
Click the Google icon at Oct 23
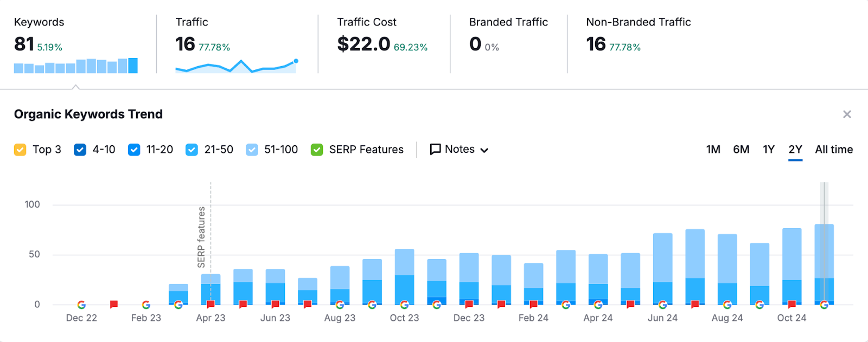tap(404, 305)
